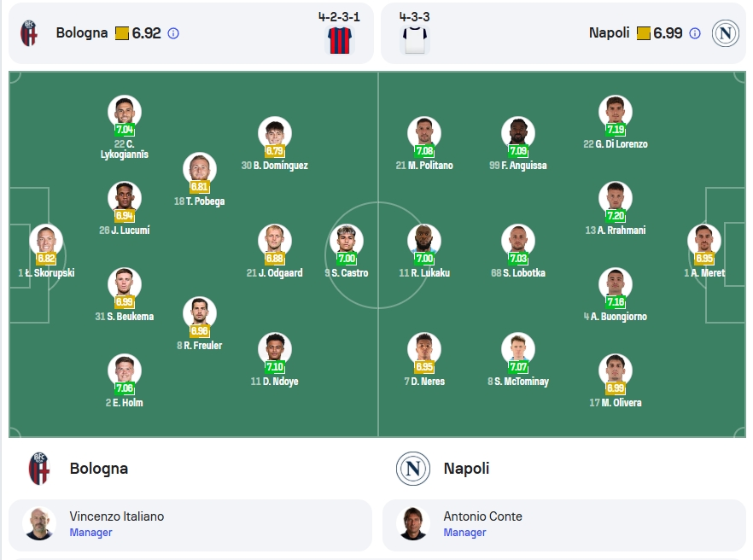Select S. Castro's player photo

coord(347,241)
